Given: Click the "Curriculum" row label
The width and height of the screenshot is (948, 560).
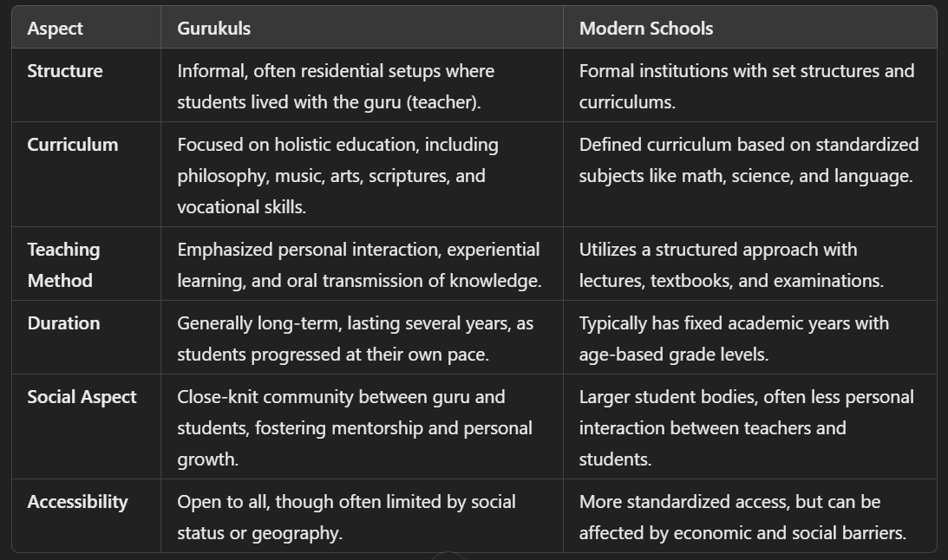Looking at the screenshot, I should point(73,145).
